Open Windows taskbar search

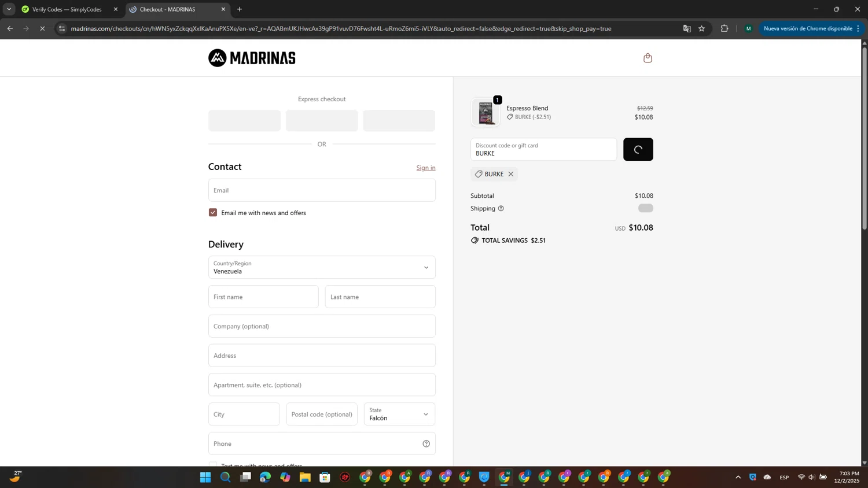pyautogui.click(x=226, y=477)
